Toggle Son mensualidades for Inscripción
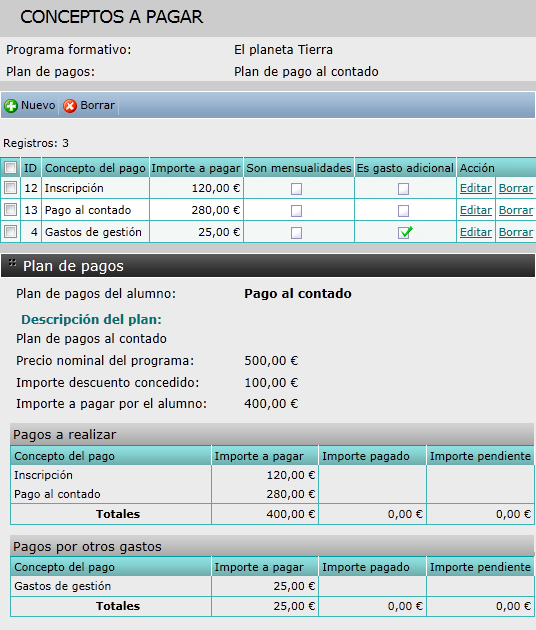Viewport: 536px width, 630px height. coord(297,189)
